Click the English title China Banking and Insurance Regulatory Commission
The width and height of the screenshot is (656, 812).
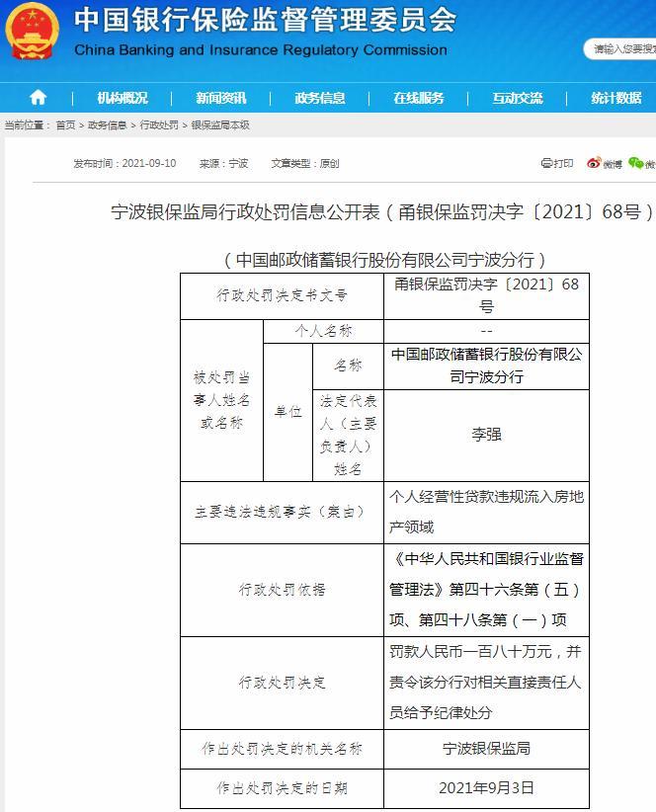(261, 49)
